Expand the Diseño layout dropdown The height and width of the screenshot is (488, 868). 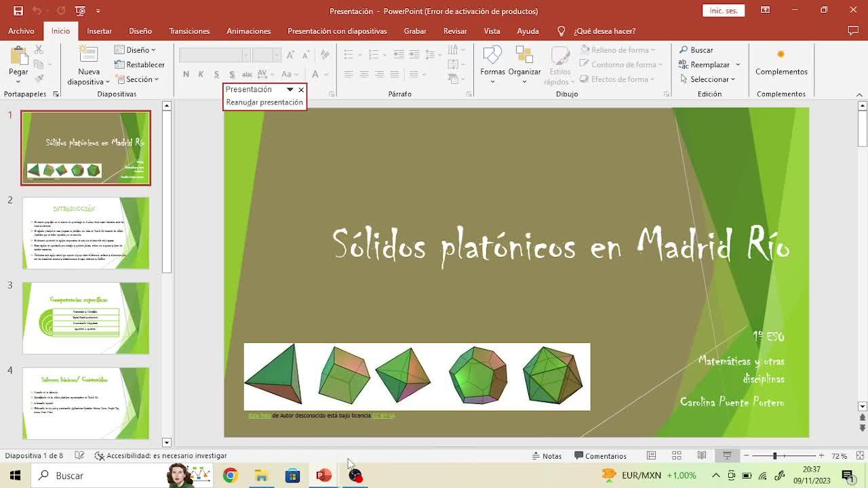click(136, 50)
